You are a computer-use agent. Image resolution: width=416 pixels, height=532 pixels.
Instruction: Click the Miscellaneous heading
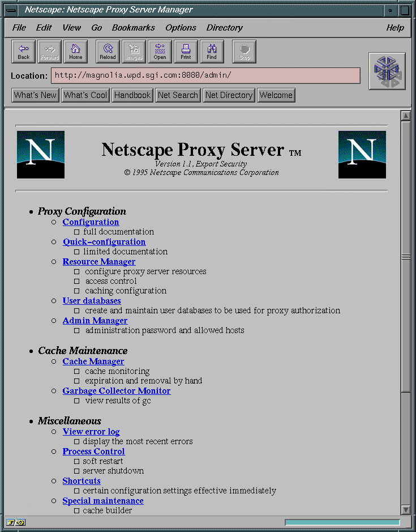(70, 421)
